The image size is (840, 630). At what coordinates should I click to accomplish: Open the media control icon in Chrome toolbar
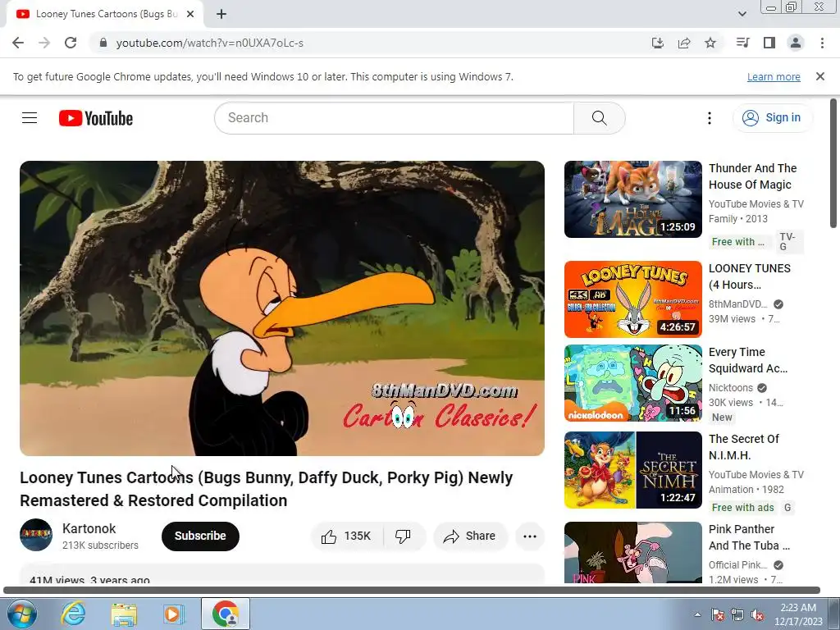click(742, 43)
